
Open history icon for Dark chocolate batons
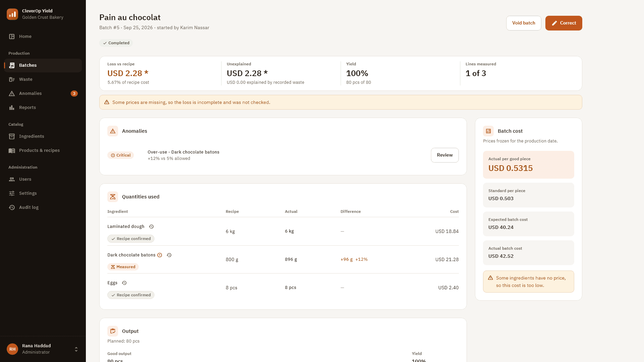pyautogui.click(x=169, y=255)
